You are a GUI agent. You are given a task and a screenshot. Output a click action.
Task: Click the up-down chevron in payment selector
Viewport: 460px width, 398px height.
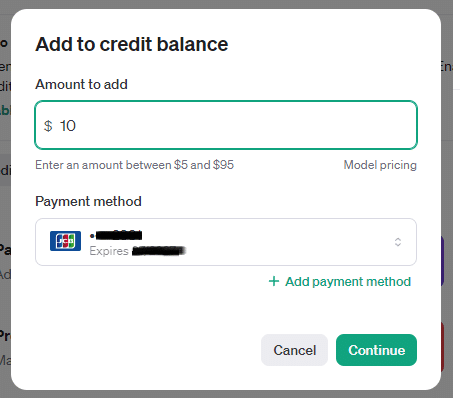pos(398,242)
